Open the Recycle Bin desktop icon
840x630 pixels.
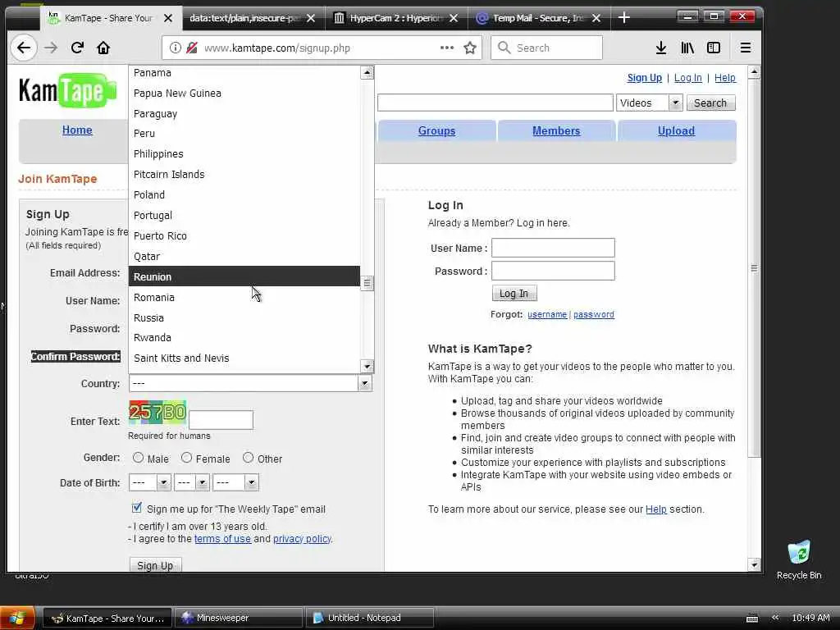point(799,559)
